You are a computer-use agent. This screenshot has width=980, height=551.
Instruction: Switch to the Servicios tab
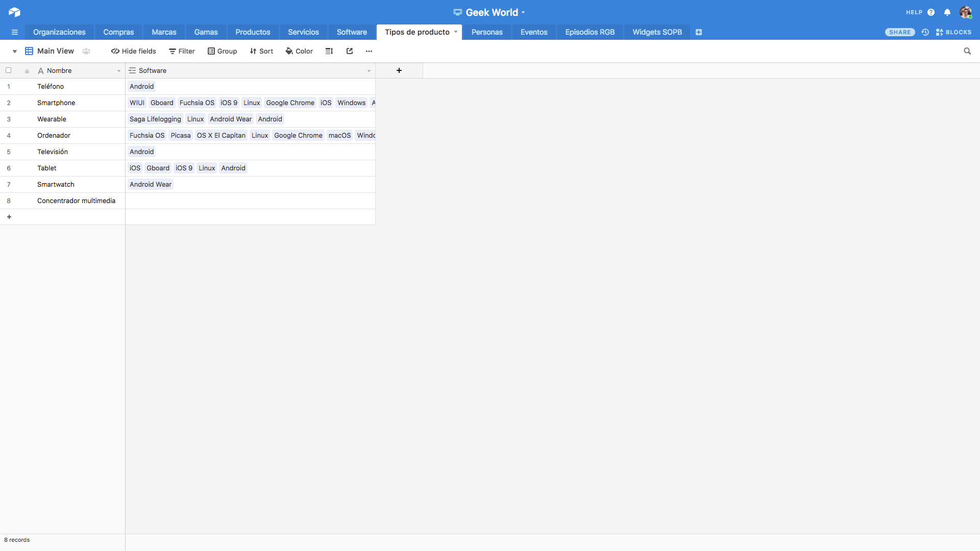tap(303, 32)
